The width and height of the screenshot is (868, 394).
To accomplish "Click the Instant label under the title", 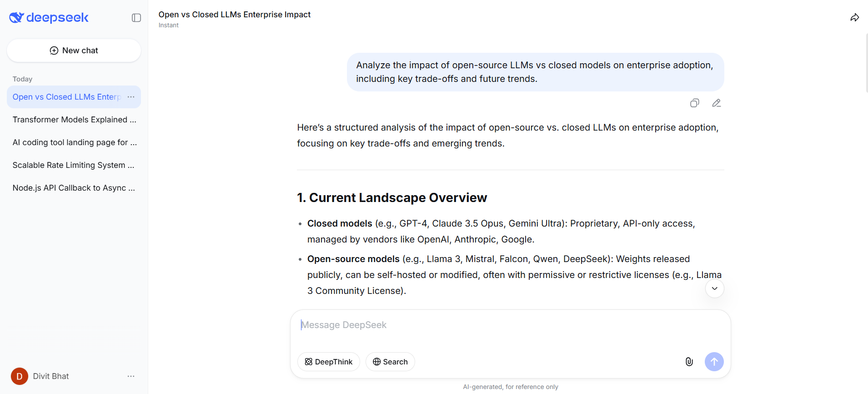I will [169, 25].
